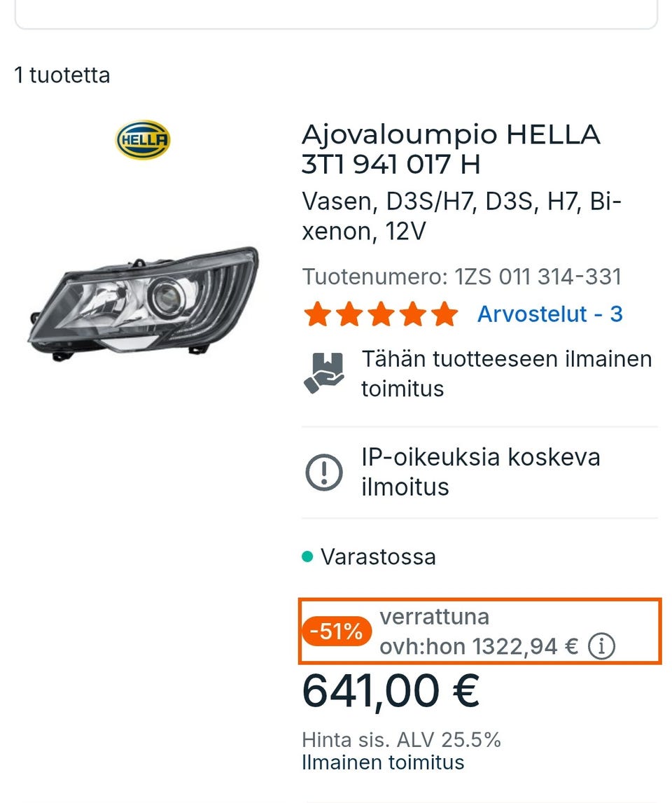Click the Ilmainen toimitus text

click(383, 762)
